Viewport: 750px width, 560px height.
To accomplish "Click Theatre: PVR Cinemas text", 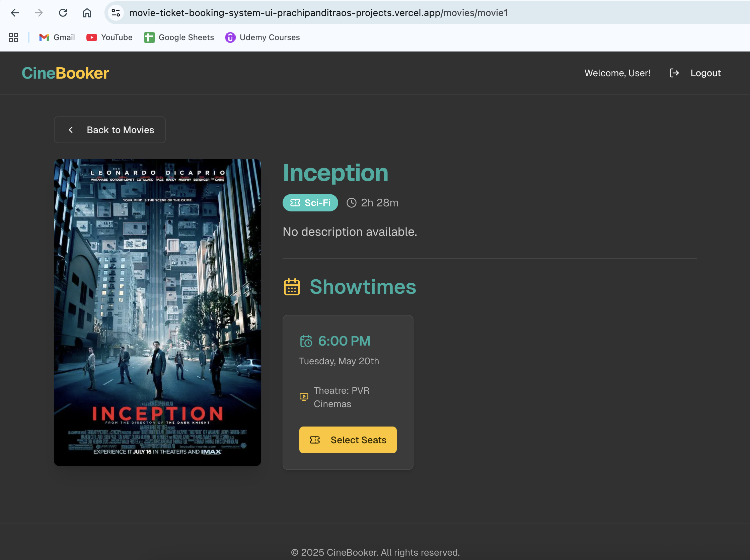I will pyautogui.click(x=342, y=397).
